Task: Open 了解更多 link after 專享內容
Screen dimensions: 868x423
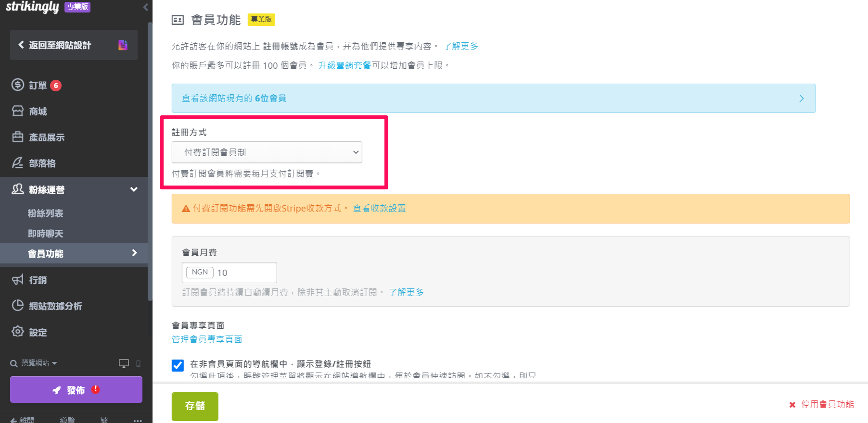Action: click(x=460, y=46)
